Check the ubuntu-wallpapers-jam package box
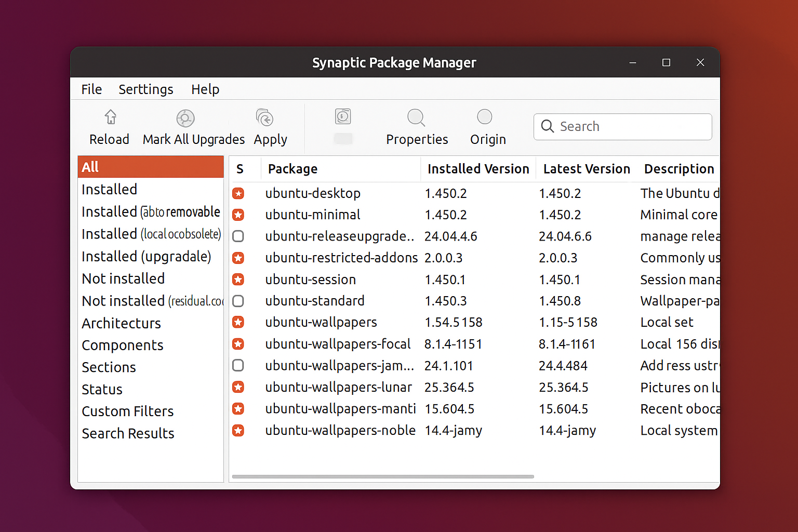 click(238, 365)
